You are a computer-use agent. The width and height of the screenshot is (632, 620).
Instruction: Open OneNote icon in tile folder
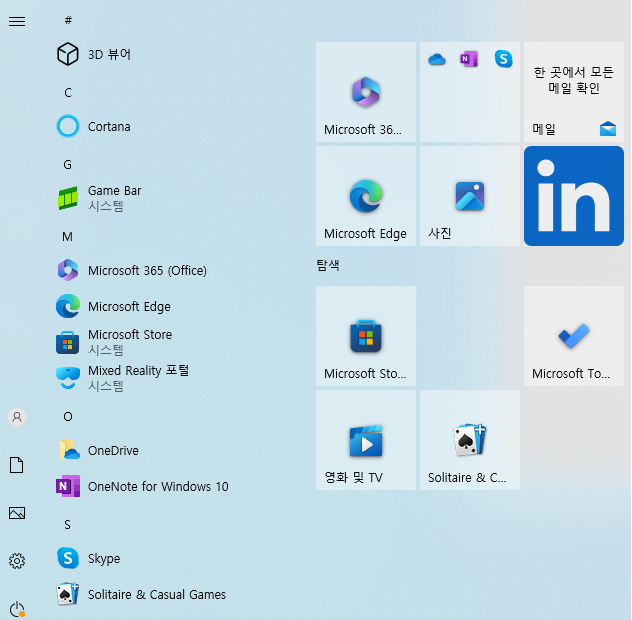(469, 59)
